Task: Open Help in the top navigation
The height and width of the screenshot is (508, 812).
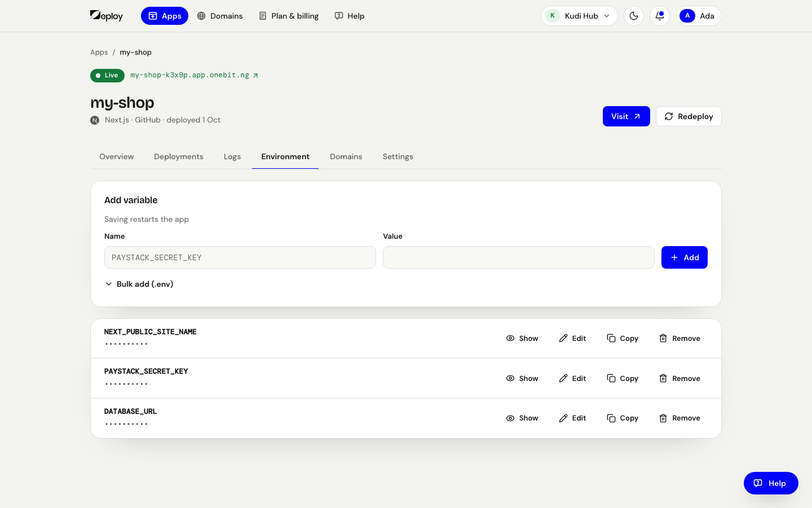Action: click(x=350, y=16)
